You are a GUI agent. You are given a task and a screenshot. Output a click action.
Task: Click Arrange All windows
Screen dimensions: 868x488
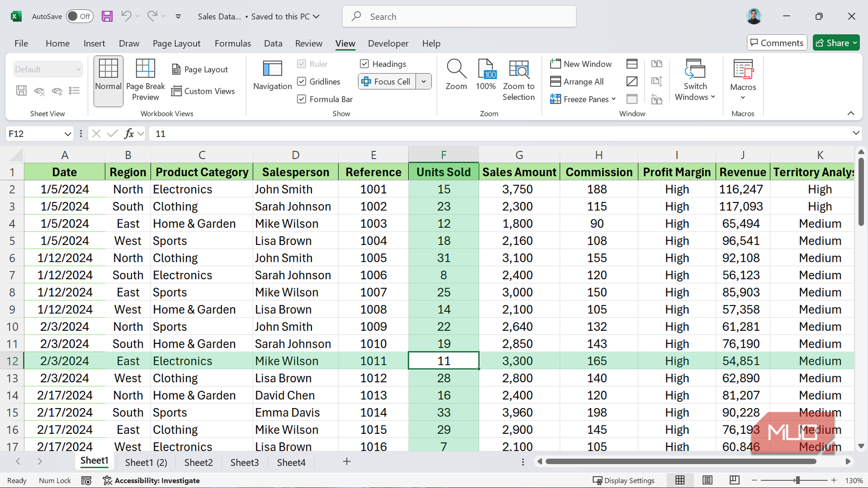click(577, 82)
